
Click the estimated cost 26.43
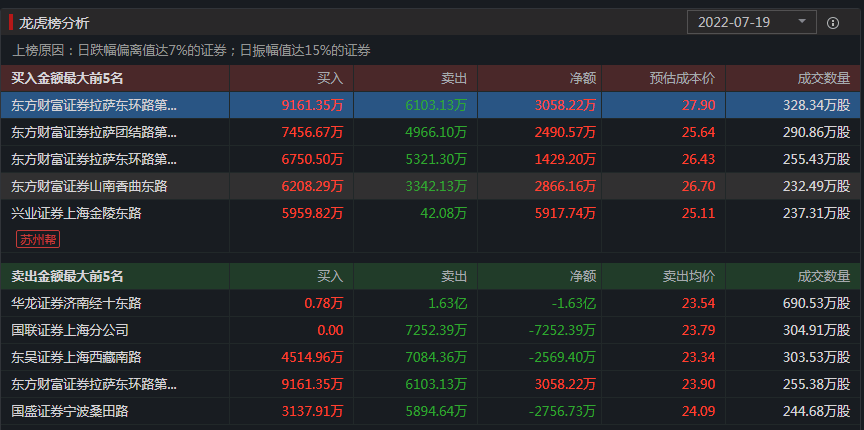699,159
